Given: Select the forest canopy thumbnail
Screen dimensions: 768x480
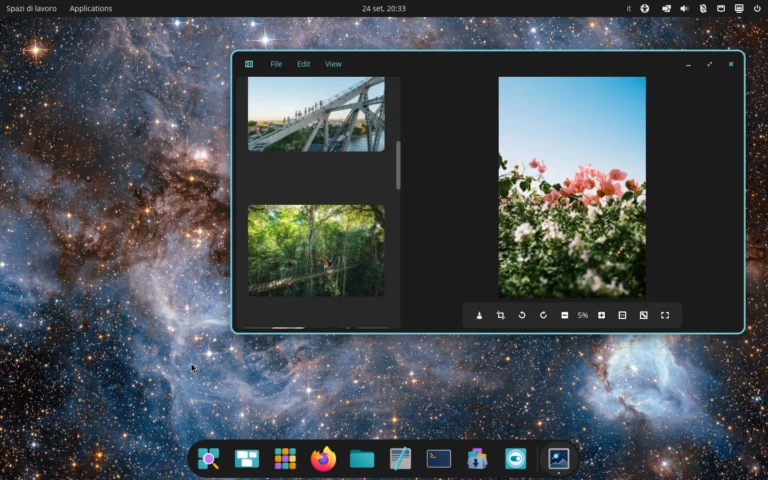Looking at the screenshot, I should (x=316, y=250).
